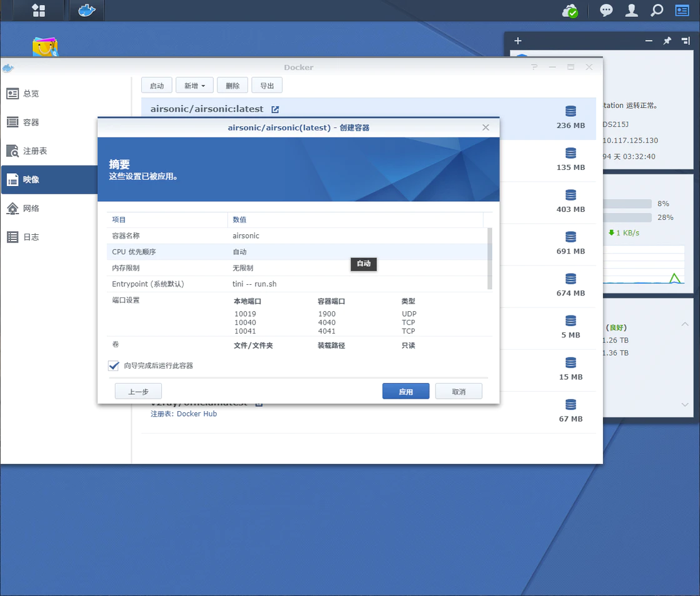Open the user account options icon
The height and width of the screenshot is (596, 700).
click(632, 11)
